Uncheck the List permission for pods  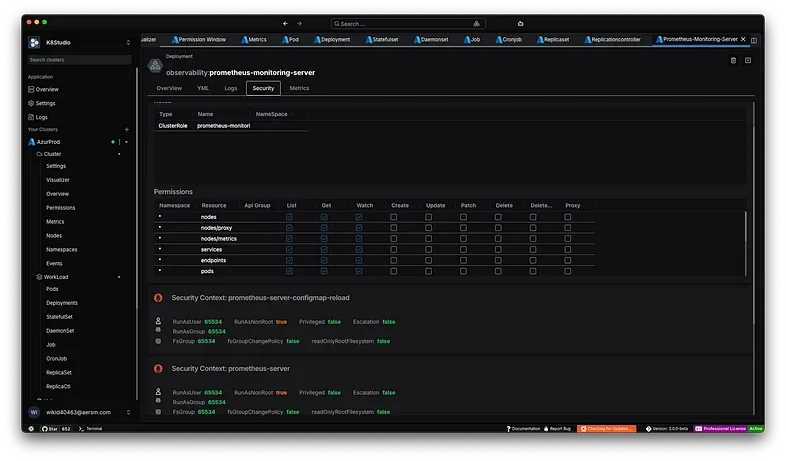[x=289, y=271]
